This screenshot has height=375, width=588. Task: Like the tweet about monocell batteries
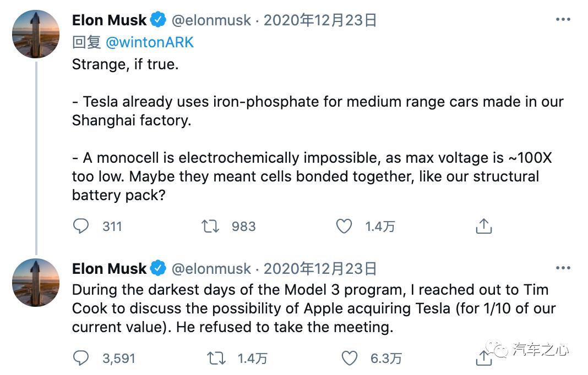point(344,226)
